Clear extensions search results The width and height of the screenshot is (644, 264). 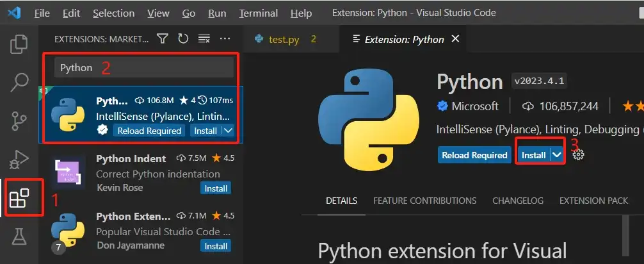(x=204, y=38)
